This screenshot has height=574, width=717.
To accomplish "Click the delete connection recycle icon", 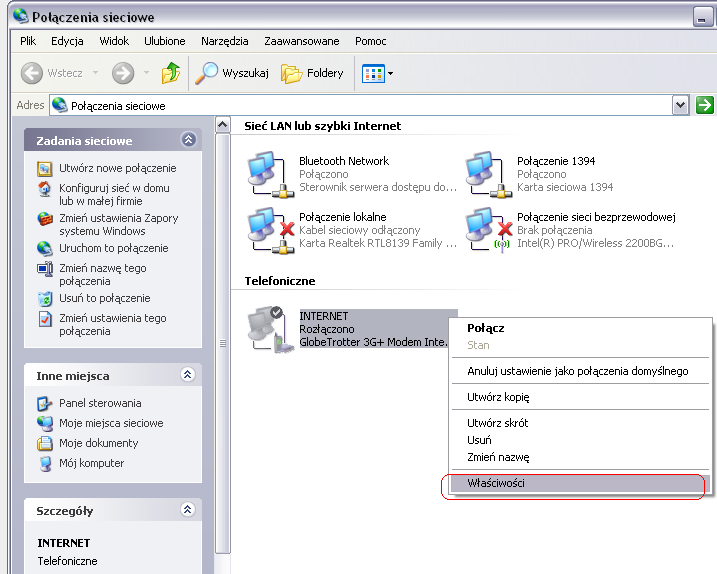I will [45, 299].
